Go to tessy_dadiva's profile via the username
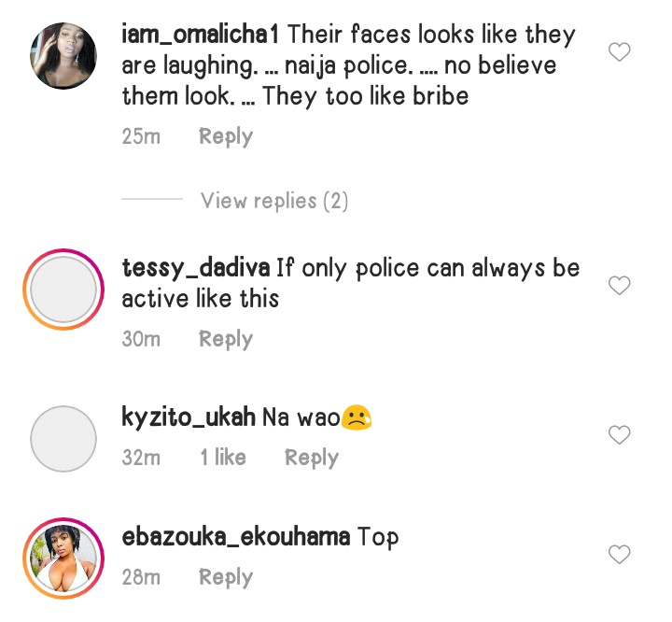This screenshot has height=622, width=672. coord(197,269)
